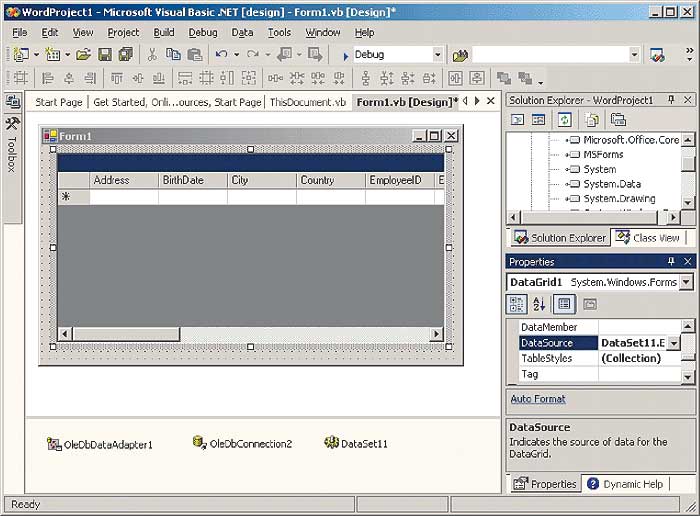
Task: Click the Align Tops layout icon
Action: point(117,78)
